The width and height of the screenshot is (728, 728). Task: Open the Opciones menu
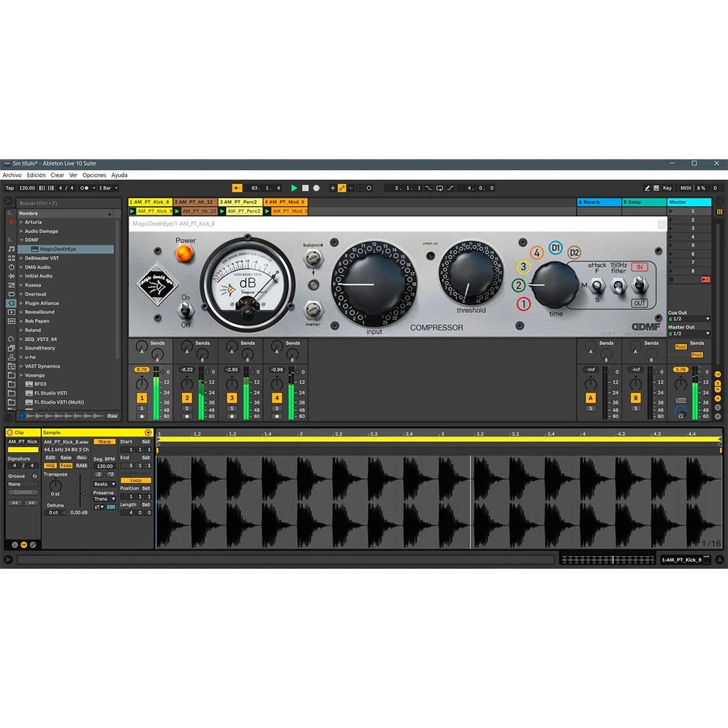95,175
